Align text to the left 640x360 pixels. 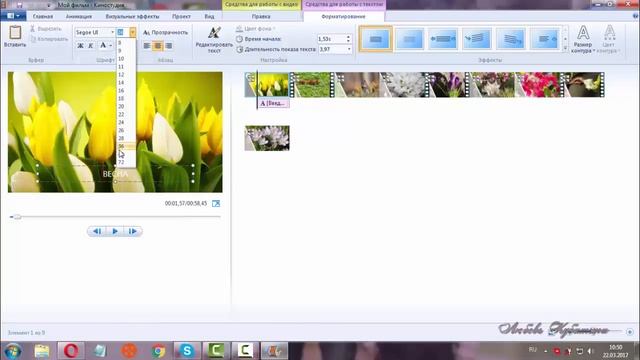pyautogui.click(x=147, y=46)
